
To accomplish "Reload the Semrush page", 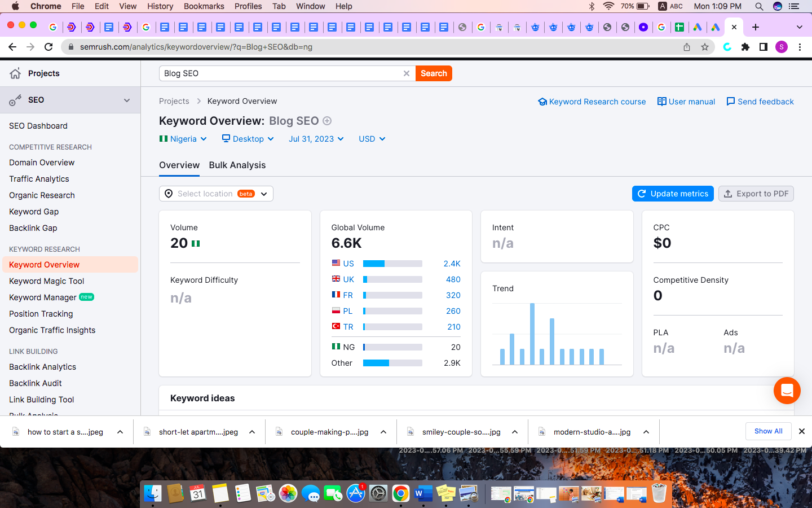I will [48, 47].
